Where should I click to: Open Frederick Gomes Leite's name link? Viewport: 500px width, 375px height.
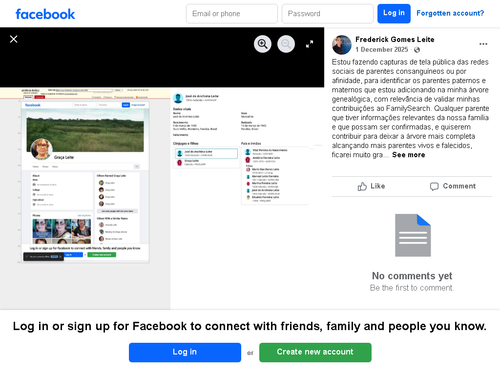pos(395,40)
